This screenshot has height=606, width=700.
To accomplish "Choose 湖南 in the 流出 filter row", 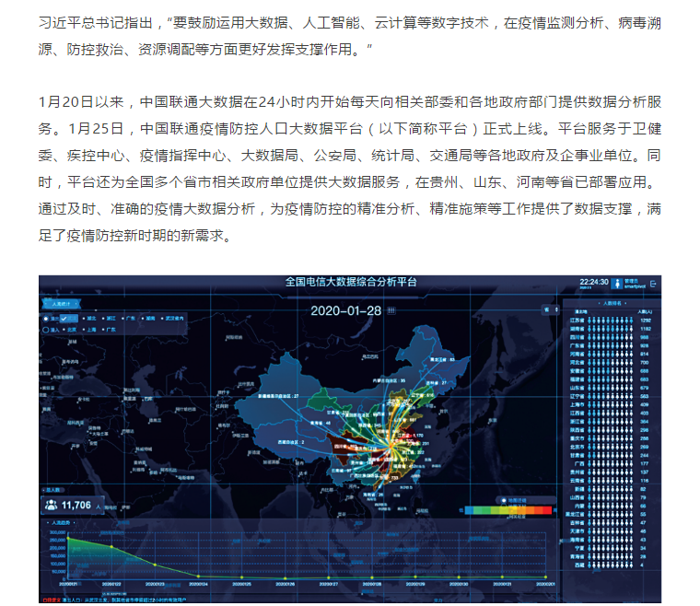I will 148,319.
